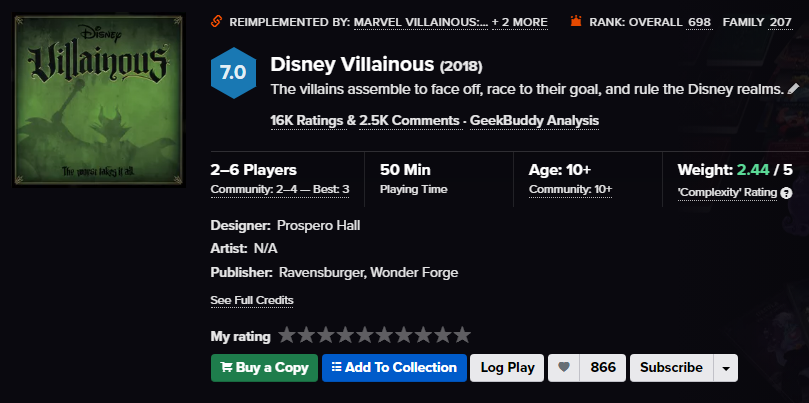Expand the '+ 2 MORE' reimplementations link

coord(520,22)
